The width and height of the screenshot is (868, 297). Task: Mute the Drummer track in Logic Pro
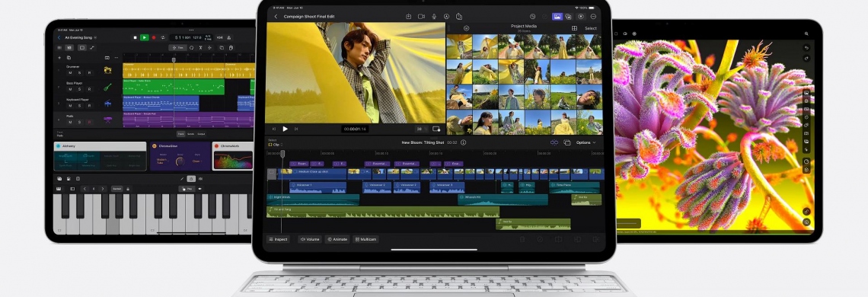(x=70, y=73)
